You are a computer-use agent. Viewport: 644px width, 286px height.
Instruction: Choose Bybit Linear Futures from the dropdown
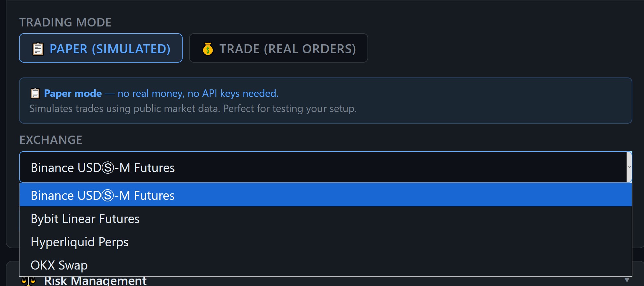85,218
